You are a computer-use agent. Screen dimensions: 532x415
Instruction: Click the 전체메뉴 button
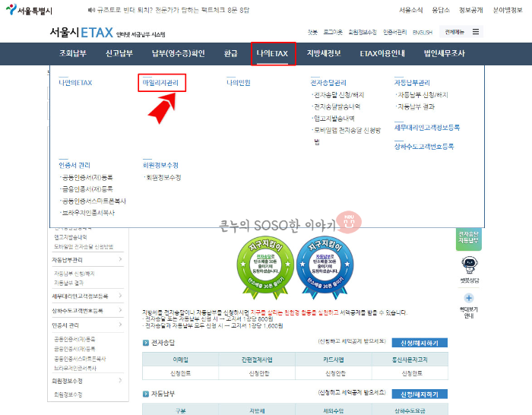[x=461, y=32]
